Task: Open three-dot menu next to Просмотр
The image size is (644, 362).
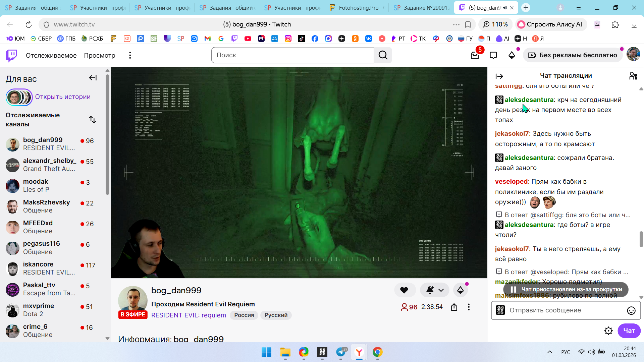Action: tap(130, 55)
